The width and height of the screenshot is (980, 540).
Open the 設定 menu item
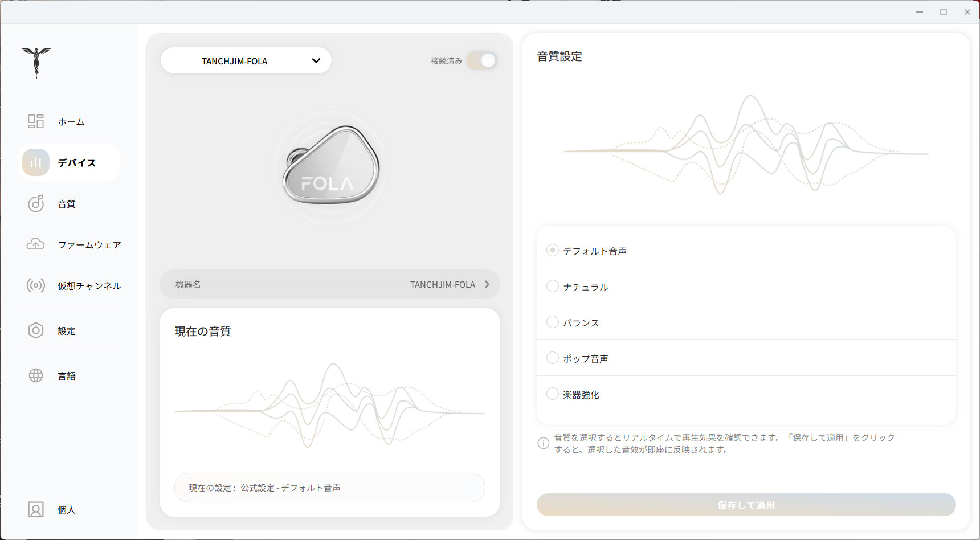pos(67,331)
